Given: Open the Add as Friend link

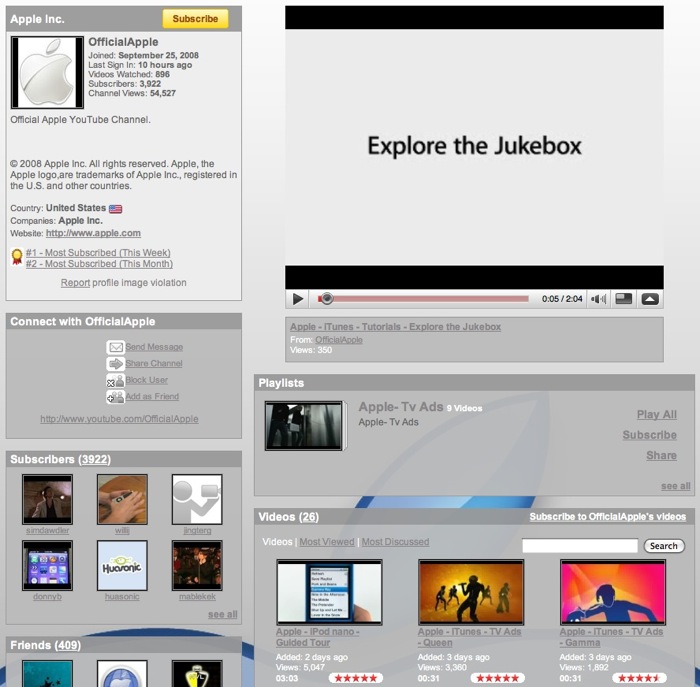Looking at the screenshot, I should 152,396.
